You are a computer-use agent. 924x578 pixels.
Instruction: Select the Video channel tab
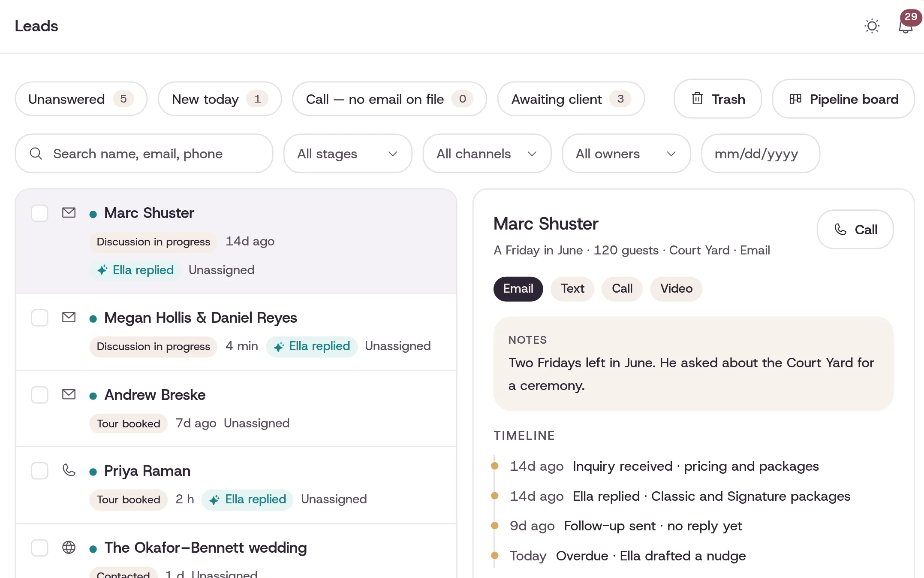click(676, 289)
